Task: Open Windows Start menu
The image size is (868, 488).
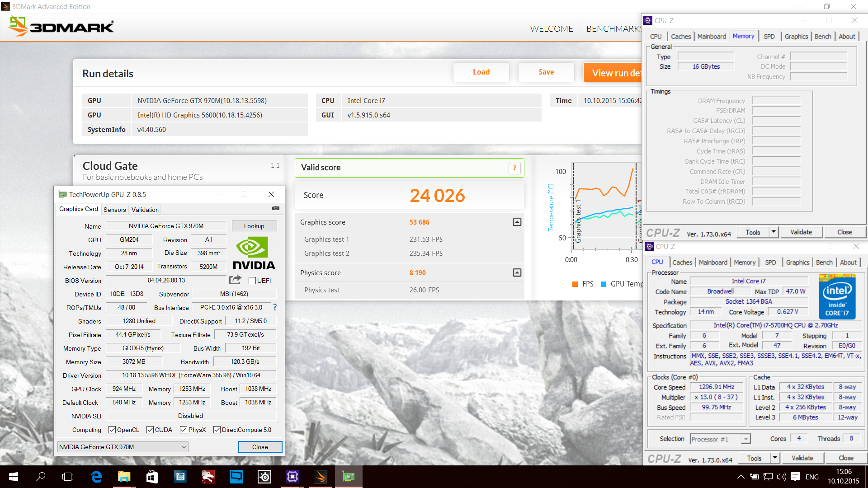Action: coord(14,477)
